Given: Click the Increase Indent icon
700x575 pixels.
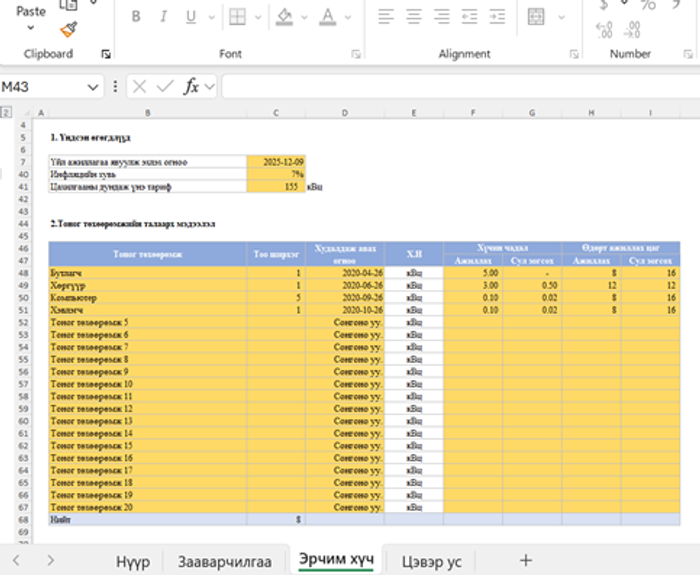Looking at the screenshot, I should (x=495, y=17).
